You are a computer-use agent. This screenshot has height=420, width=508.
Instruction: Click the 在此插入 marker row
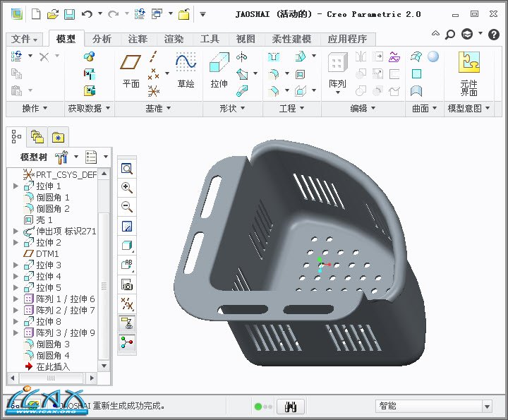pyautogui.click(x=47, y=366)
